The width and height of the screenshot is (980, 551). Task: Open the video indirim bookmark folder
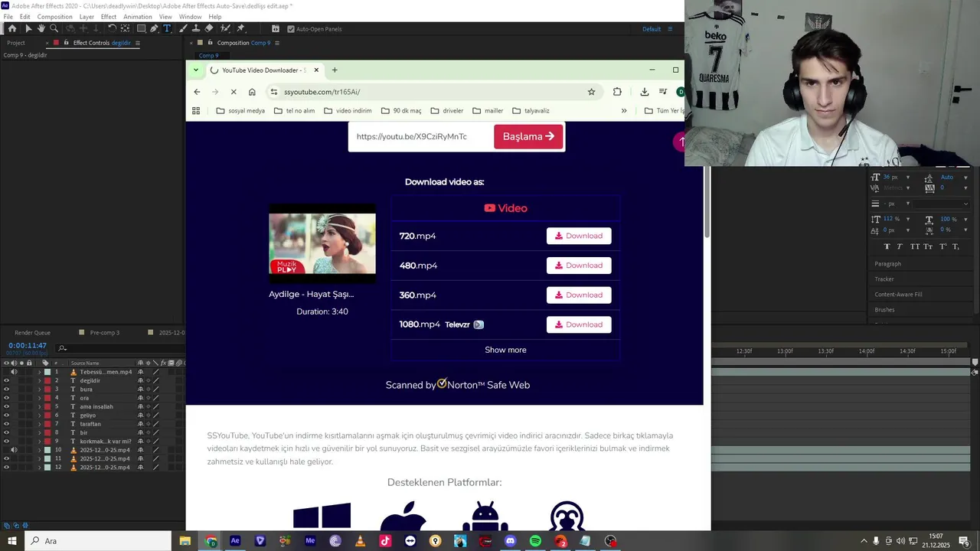coord(348,111)
